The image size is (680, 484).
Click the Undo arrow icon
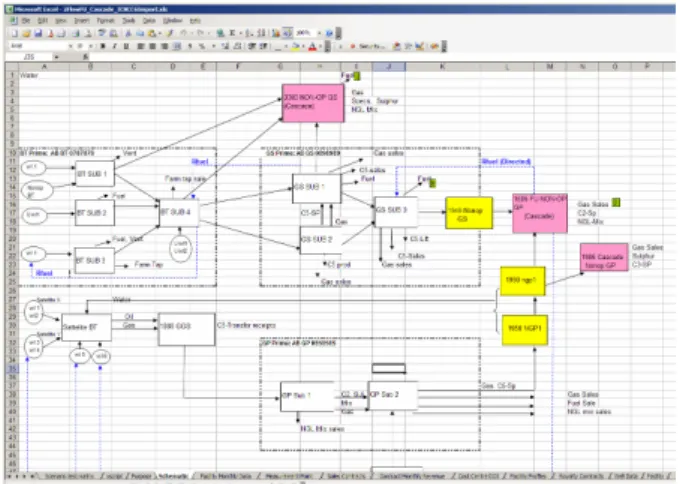click(x=183, y=33)
